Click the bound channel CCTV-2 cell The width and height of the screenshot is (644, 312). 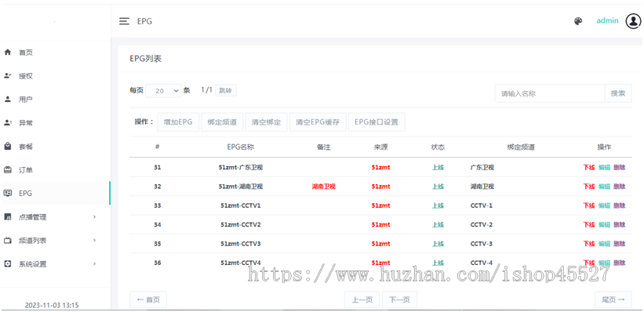pos(482,224)
